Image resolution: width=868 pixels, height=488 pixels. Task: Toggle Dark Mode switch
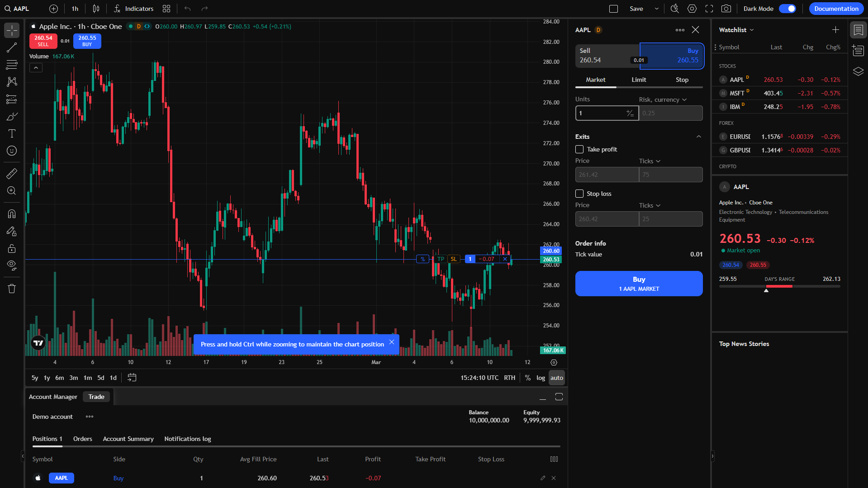tap(787, 8)
